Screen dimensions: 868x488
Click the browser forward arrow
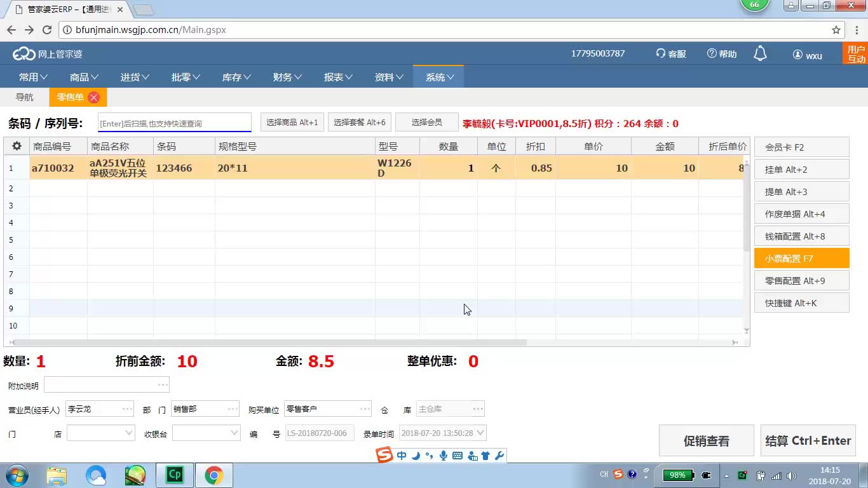[29, 30]
